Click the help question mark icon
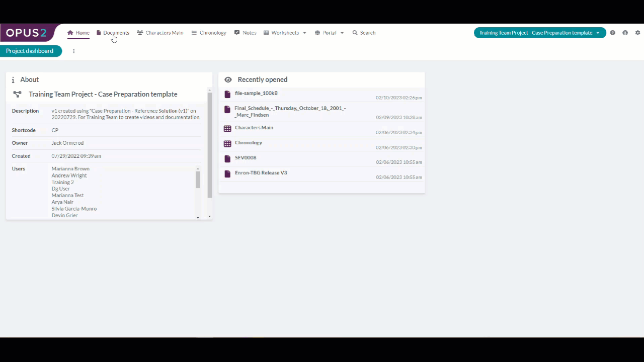Screen dimensions: 644x362 613,33
